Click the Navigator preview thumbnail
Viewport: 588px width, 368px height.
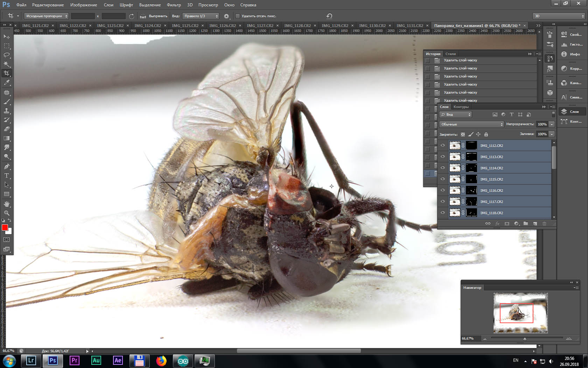click(520, 313)
